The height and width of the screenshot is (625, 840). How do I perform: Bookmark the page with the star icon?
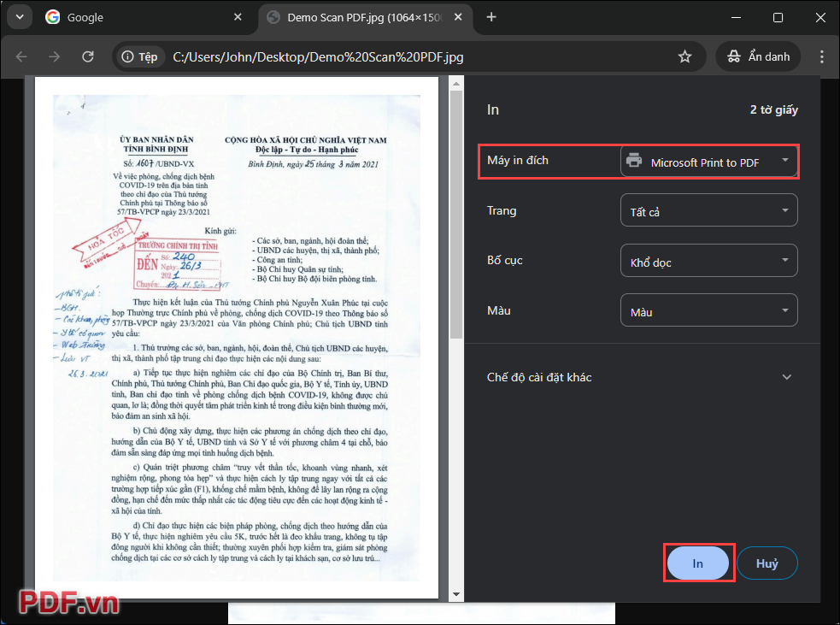point(684,56)
